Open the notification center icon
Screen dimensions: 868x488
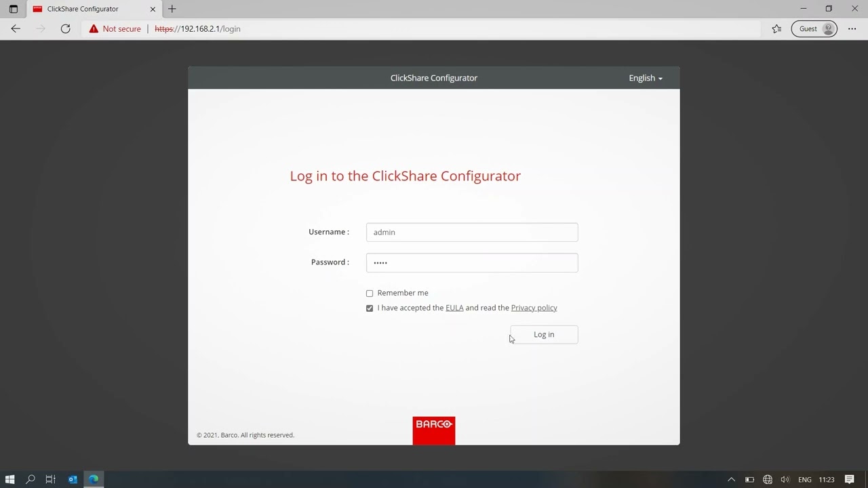click(850, 479)
